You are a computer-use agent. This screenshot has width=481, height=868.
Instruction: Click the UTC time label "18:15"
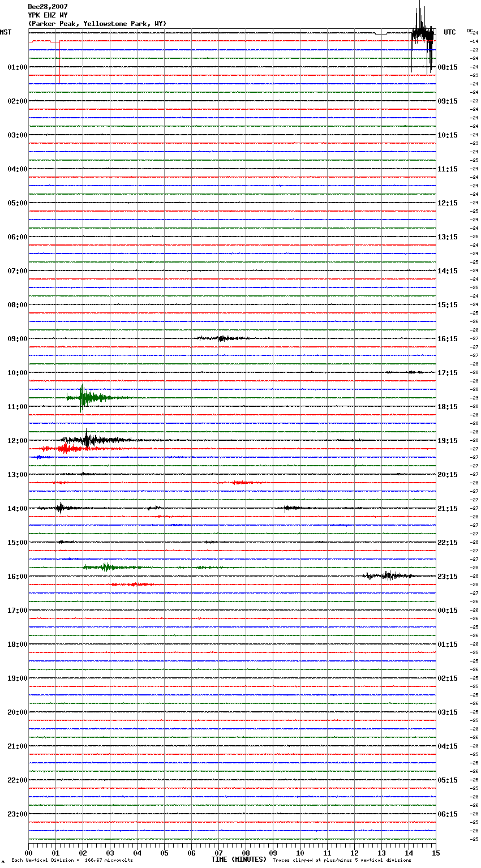pos(448,407)
